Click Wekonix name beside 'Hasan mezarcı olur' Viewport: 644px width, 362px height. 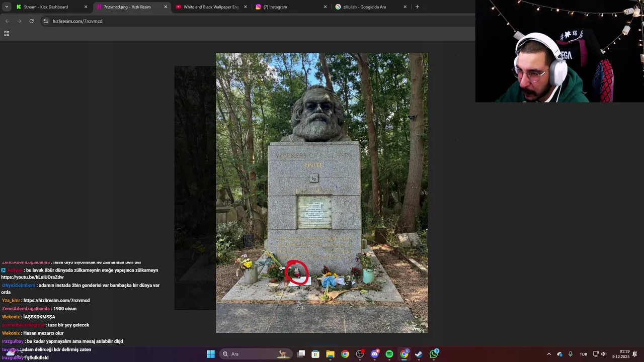[x=11, y=333]
